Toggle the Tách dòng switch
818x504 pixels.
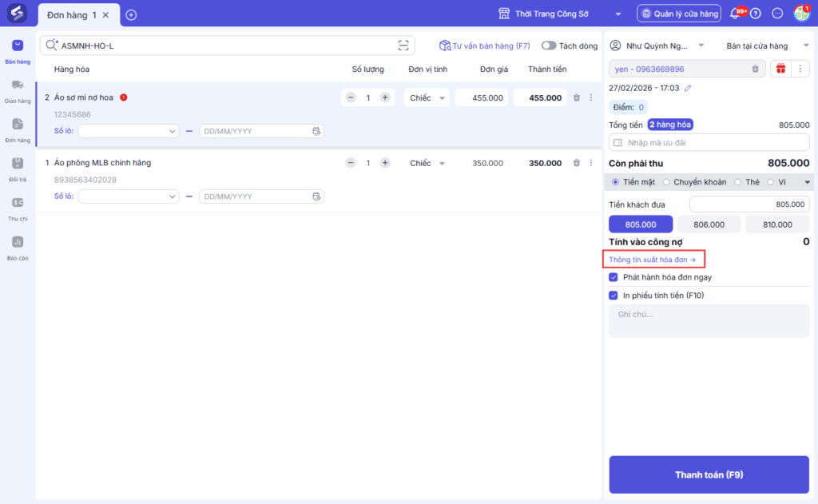(x=548, y=46)
